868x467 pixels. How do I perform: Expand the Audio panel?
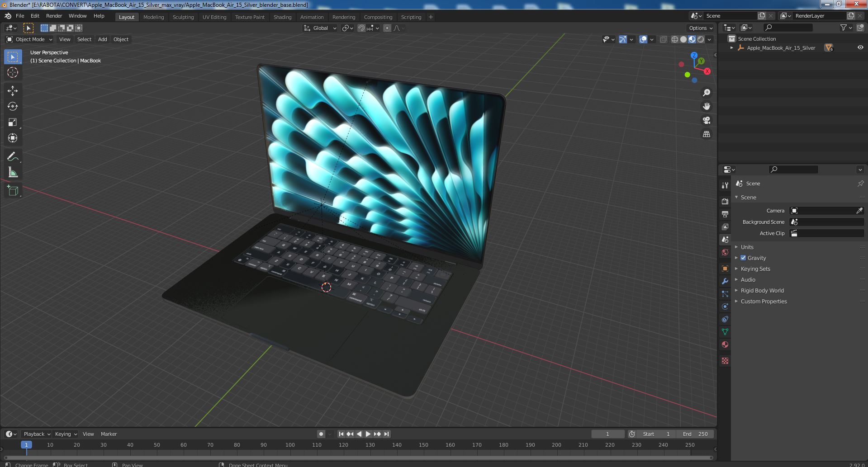point(748,279)
